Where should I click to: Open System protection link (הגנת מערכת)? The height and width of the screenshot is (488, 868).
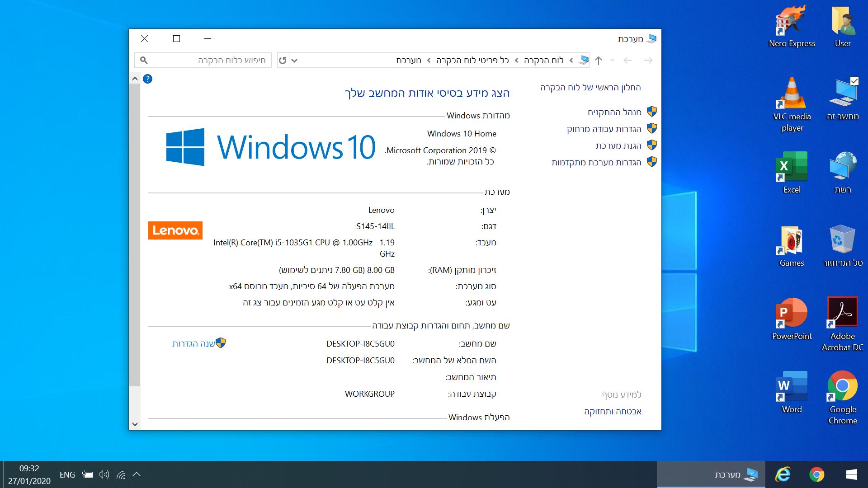tap(618, 145)
